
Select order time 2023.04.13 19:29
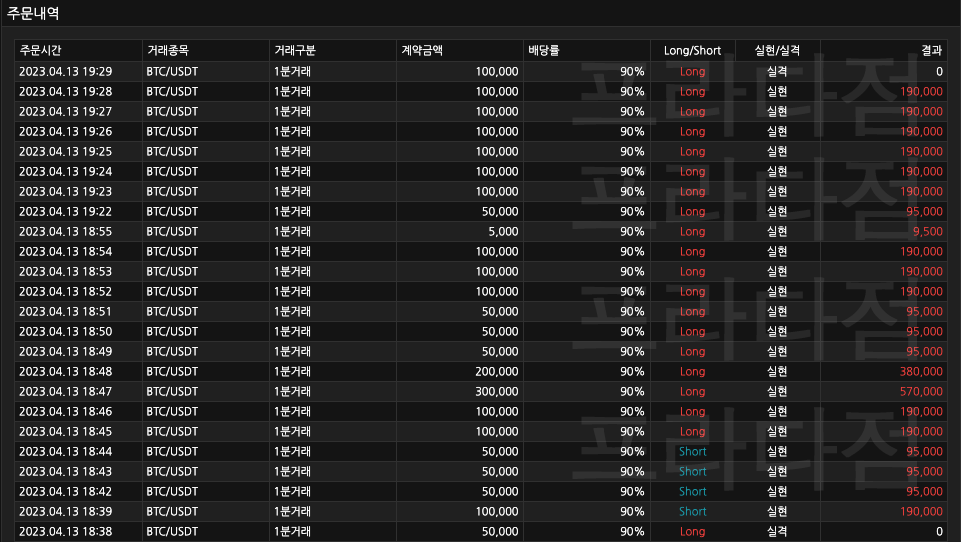tap(66, 71)
